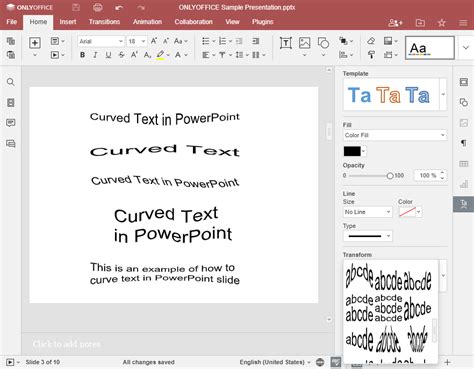Decrease the paragraph indent
The image size is (474, 369).
239,41
